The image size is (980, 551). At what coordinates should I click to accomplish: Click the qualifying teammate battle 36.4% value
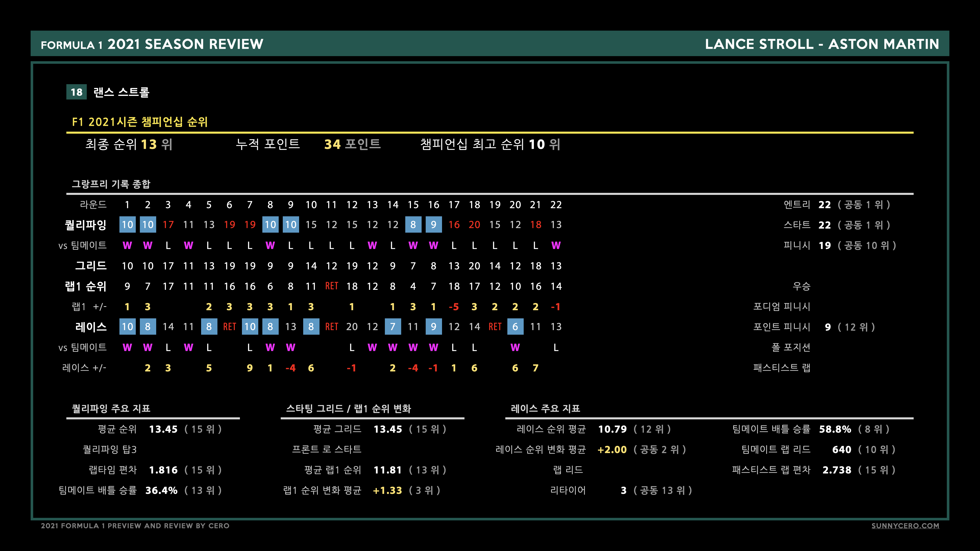tap(161, 490)
